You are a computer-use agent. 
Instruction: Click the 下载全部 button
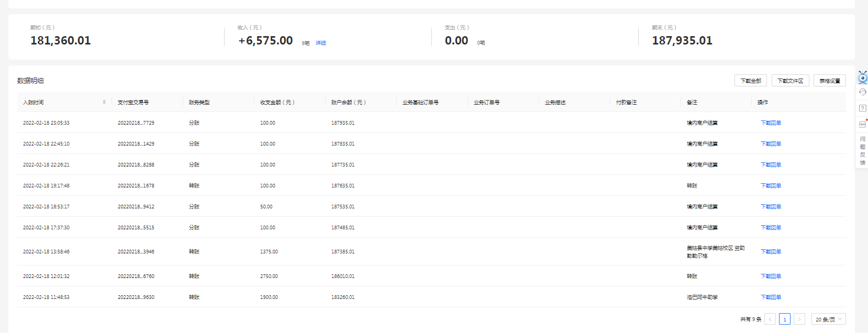(751, 81)
